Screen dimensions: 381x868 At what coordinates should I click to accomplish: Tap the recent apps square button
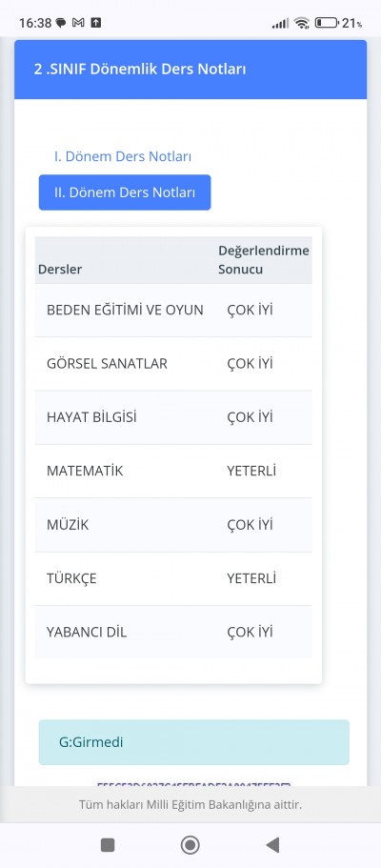(108, 845)
